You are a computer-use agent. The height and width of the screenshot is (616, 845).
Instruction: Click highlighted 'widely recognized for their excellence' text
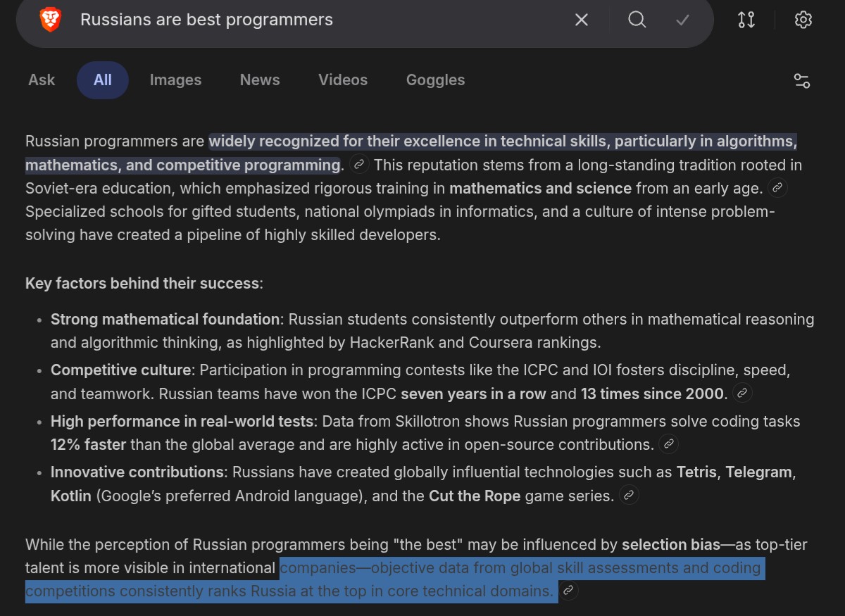[x=344, y=142]
